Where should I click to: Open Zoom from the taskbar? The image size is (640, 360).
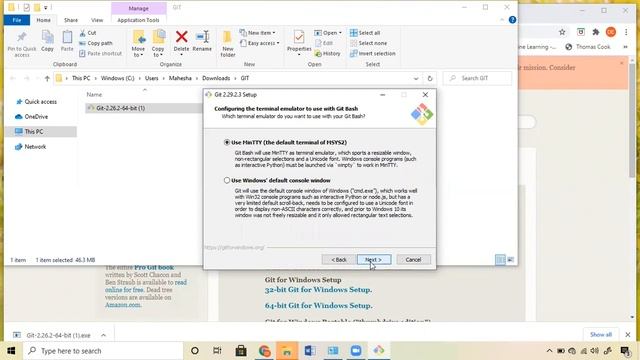click(356, 351)
